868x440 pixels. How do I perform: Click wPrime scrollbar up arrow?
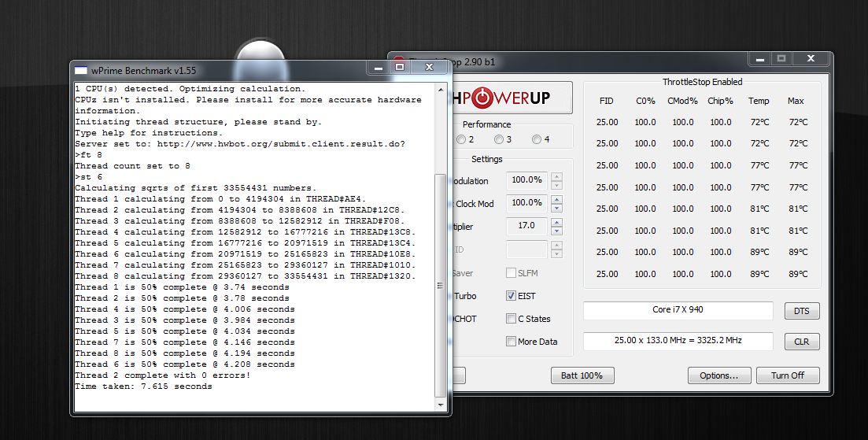(441, 90)
